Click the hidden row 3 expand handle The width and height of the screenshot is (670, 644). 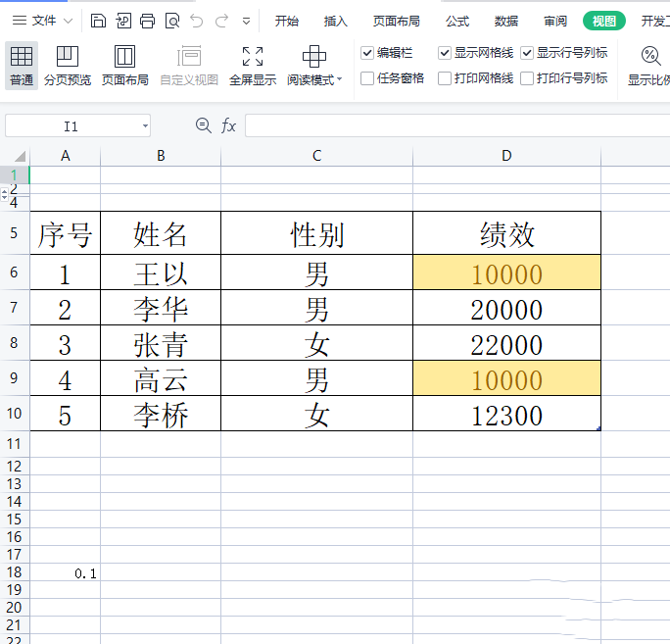[5, 194]
